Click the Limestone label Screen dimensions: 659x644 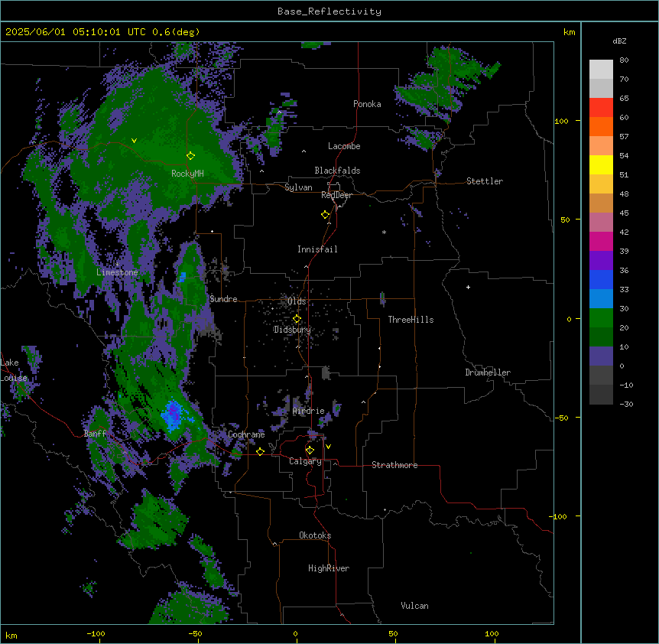coord(117,272)
